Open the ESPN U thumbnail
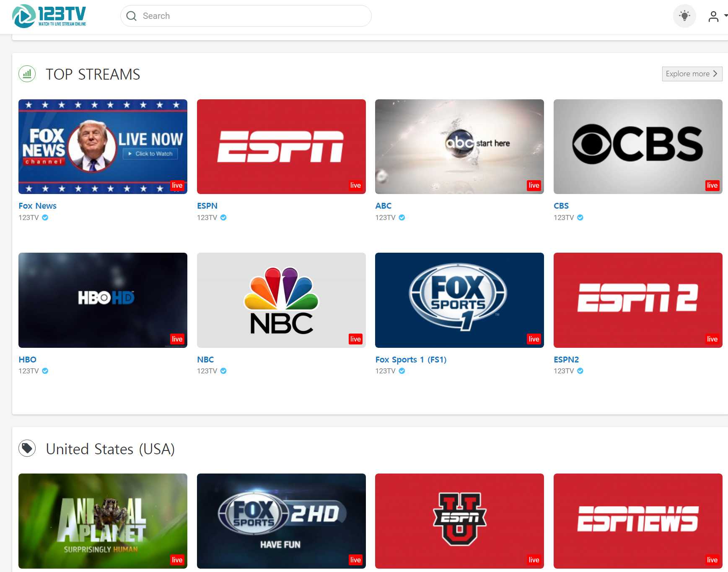 pyautogui.click(x=459, y=521)
